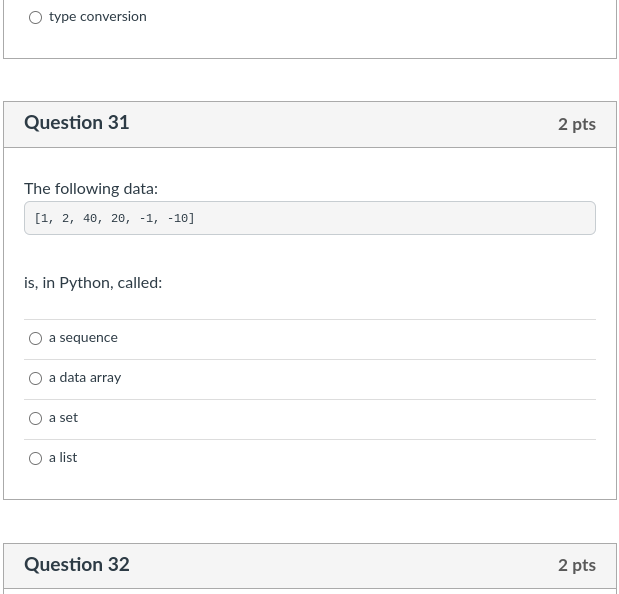Click the number 40 in the code snippet
This screenshot has height=594, width=619.
pyautogui.click(x=90, y=218)
